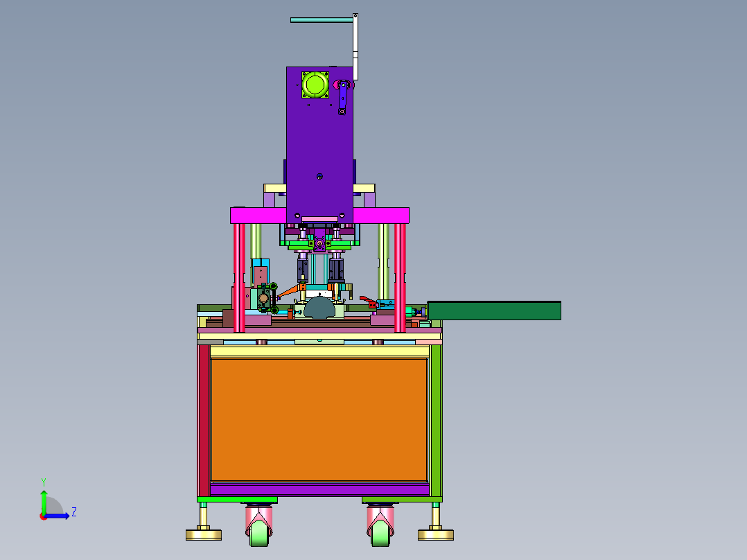Viewport: 747px width, 560px height.
Task: Select the white vertical handle rod
Action: coord(355,49)
